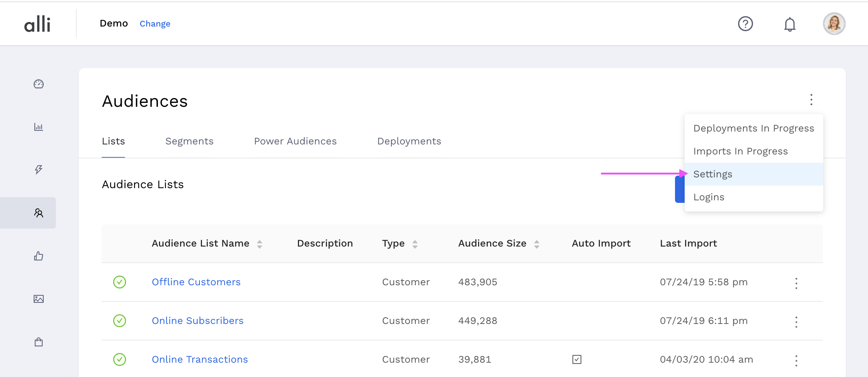Viewport: 868px width, 377px height.
Task: Sort by Audience List Name column
Action: tap(260, 244)
